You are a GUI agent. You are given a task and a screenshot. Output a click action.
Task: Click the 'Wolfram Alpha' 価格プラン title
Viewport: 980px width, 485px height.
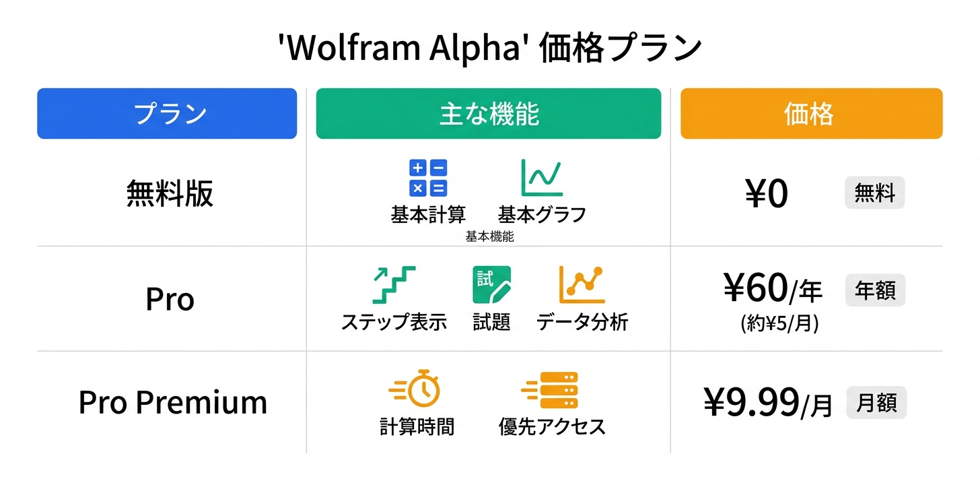click(490, 50)
